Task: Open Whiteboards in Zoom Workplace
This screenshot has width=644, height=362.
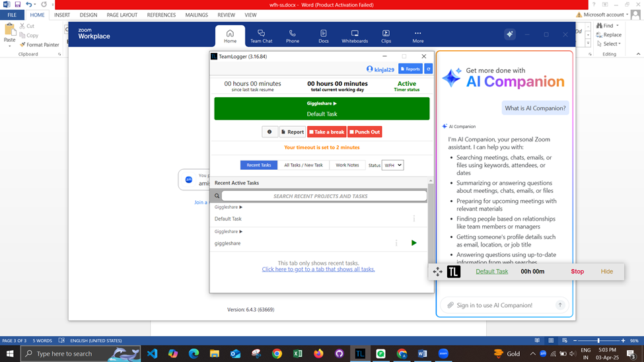Action: [x=355, y=36]
